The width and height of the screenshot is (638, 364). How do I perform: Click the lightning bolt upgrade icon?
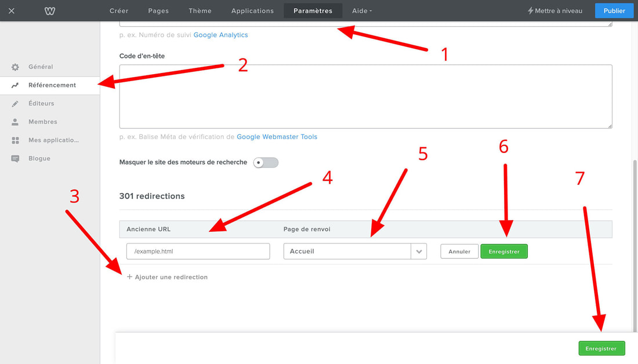(x=530, y=10)
